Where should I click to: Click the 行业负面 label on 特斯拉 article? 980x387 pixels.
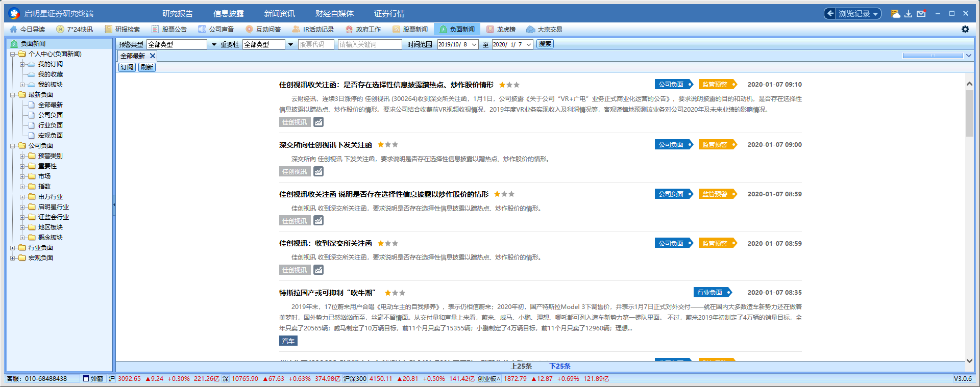[x=713, y=292]
